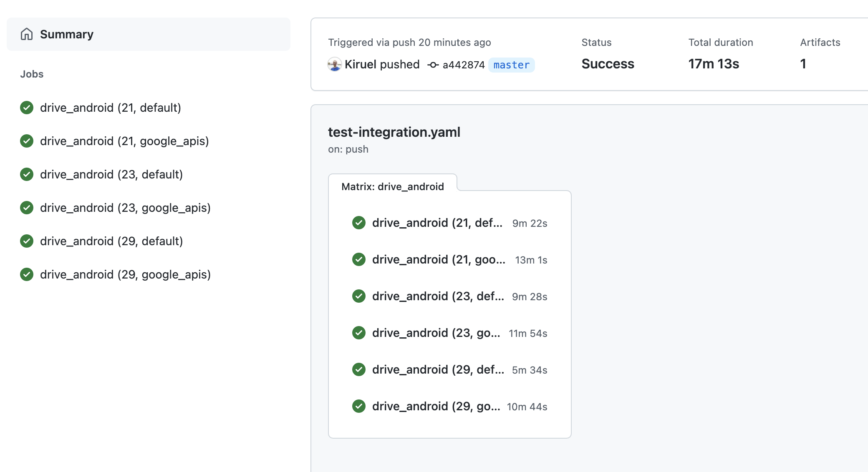Click success check icon of sidebar job (29, google_apis)
The width and height of the screenshot is (868, 472).
pos(27,274)
